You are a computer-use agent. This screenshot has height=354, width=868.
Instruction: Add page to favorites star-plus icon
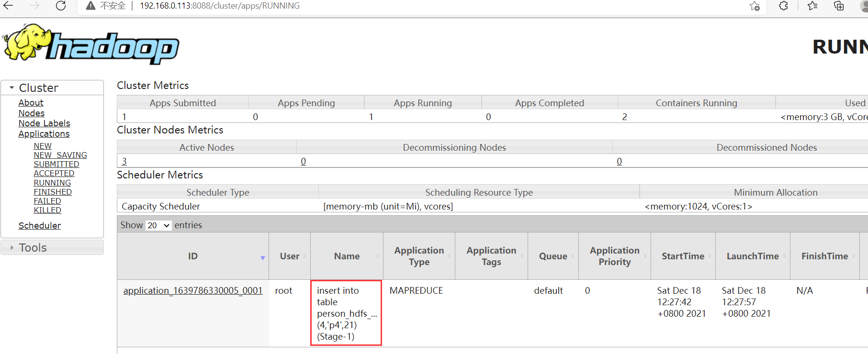tap(755, 6)
